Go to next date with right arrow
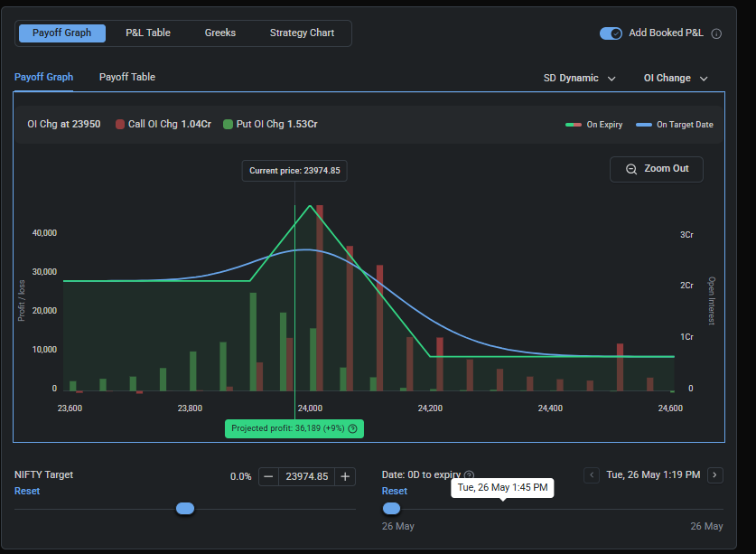The width and height of the screenshot is (756, 554). tap(715, 475)
